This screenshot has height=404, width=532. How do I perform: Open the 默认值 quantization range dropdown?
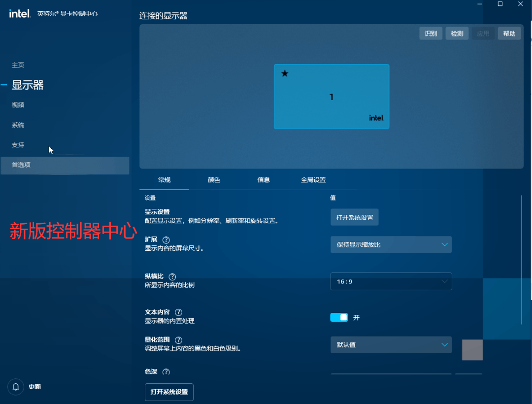click(391, 345)
